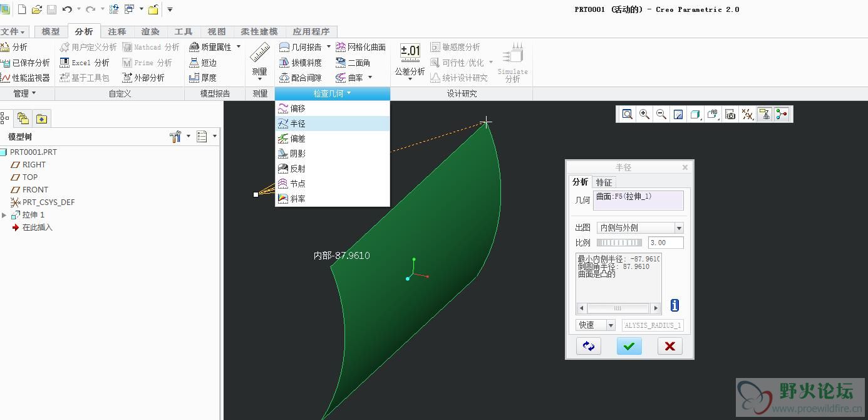
Task: Click 比例 value field showing 3.00
Action: tap(666, 243)
